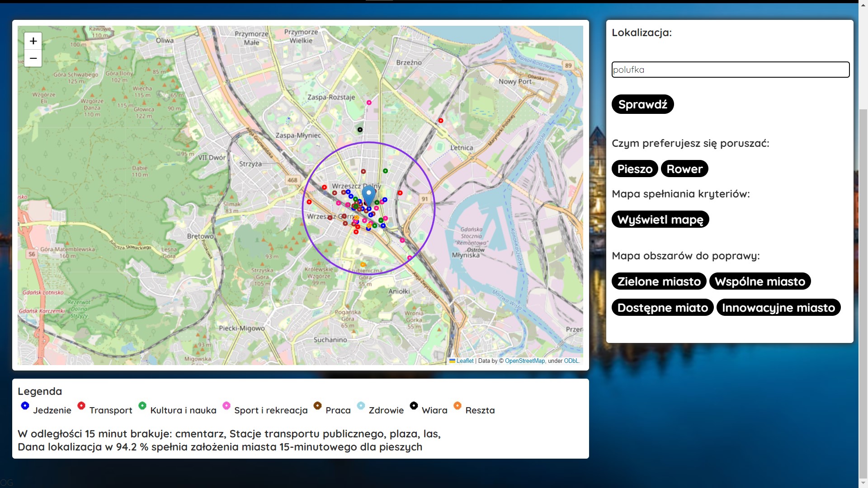Open the Wspólne miasto improvement map
This screenshot has height=488, width=868.
(x=759, y=282)
